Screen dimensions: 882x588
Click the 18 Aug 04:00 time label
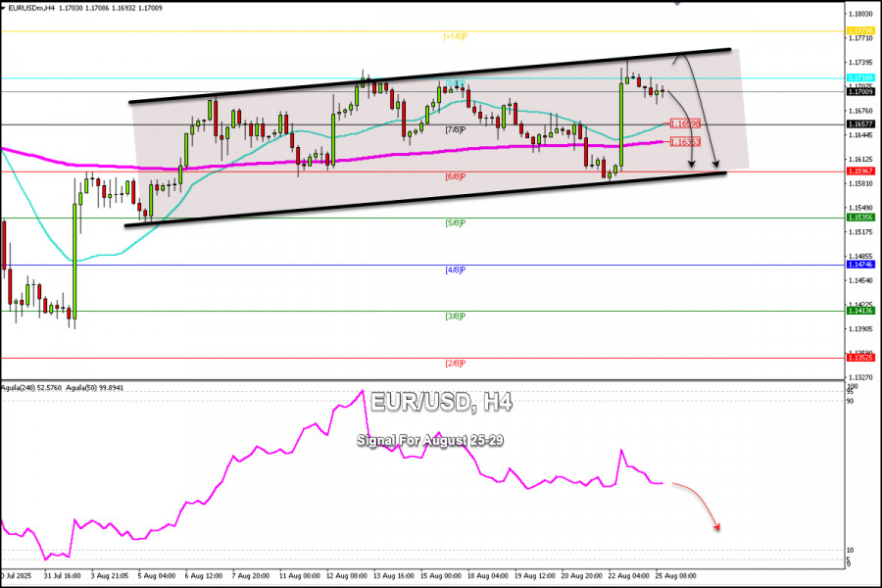[488, 576]
